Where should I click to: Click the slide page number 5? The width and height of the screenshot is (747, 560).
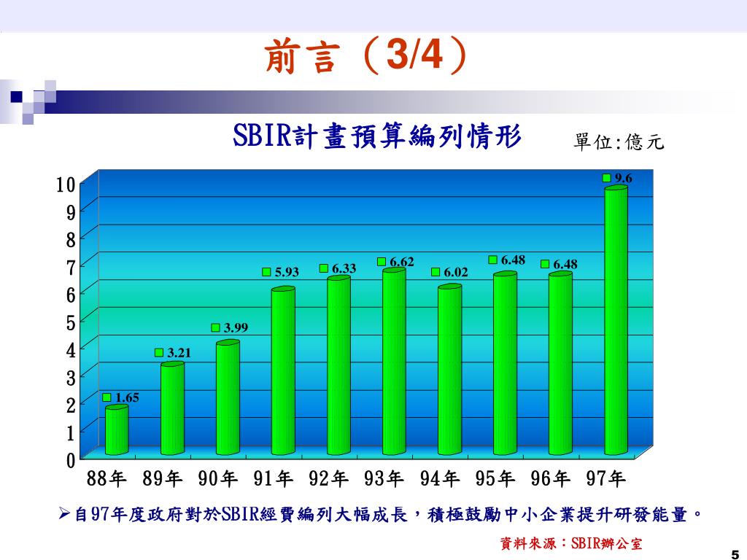pos(735,554)
